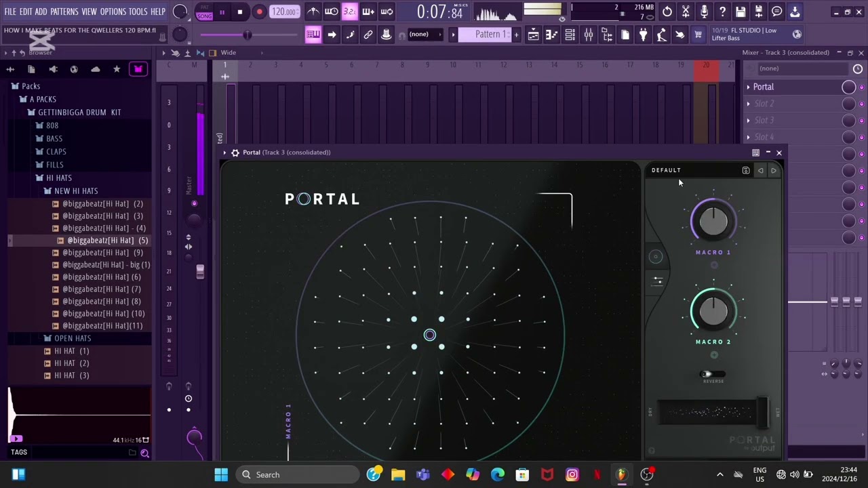Open the Playlist view icon
Viewport: 868px width, 488px height.
pyautogui.click(x=534, y=35)
